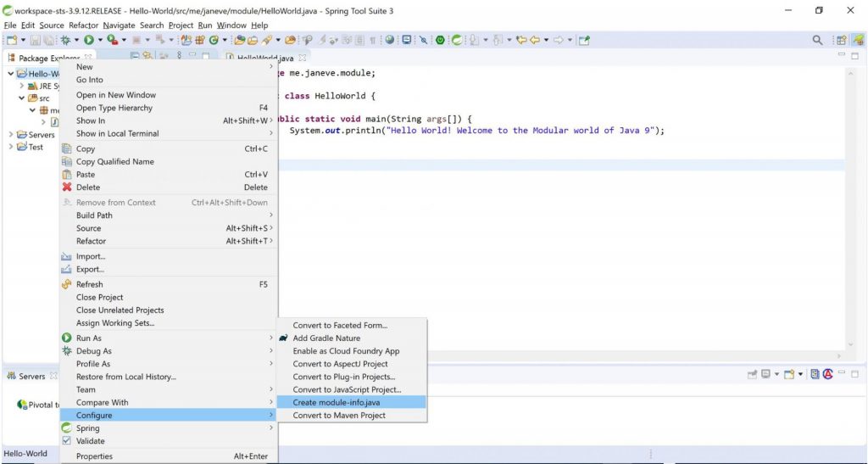
Task: Click the Open Perspective icon
Action: (842, 40)
